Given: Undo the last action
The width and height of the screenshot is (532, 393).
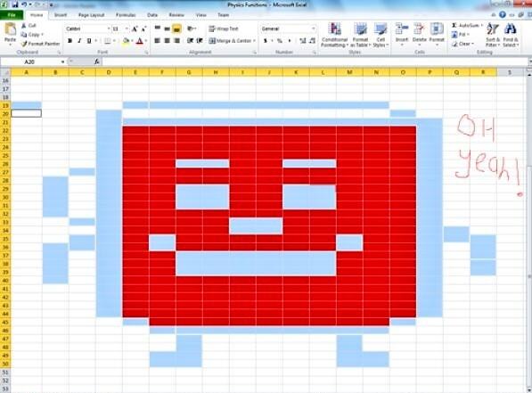Looking at the screenshot, I should click(x=24, y=4).
